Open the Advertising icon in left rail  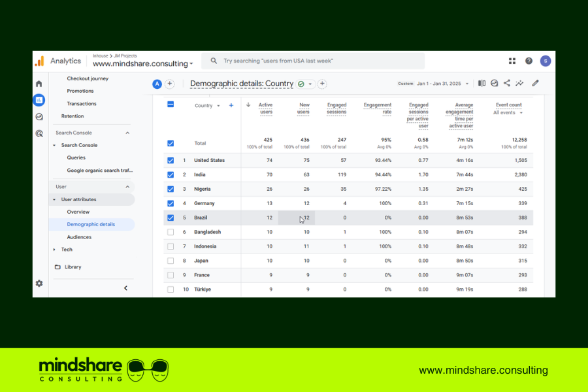point(39,133)
